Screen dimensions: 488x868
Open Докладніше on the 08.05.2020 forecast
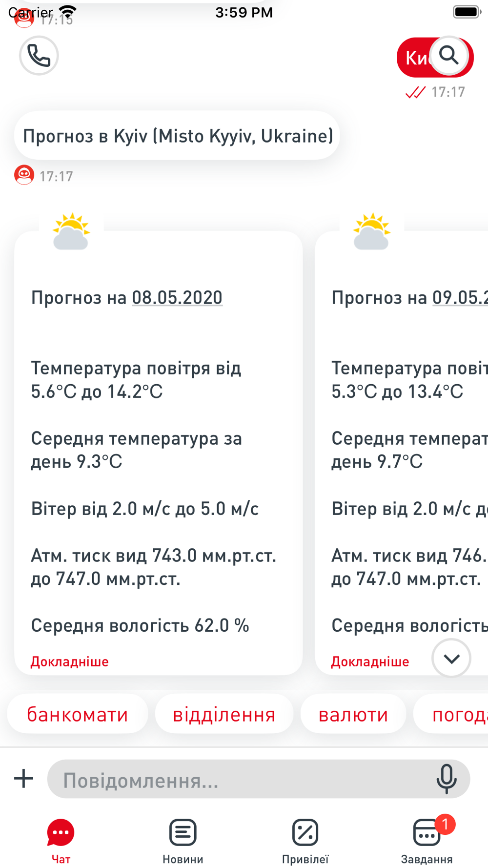[70, 662]
